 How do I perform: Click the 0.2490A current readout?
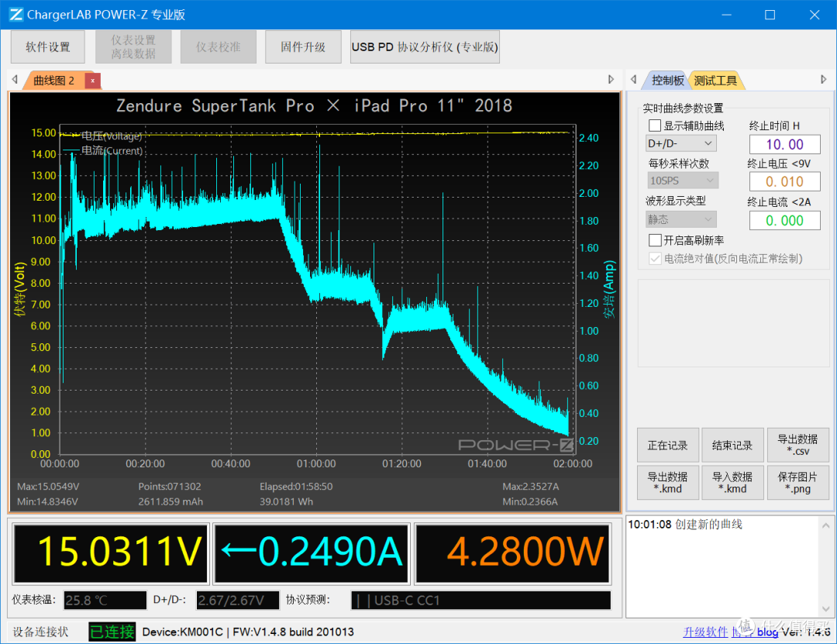312,553
